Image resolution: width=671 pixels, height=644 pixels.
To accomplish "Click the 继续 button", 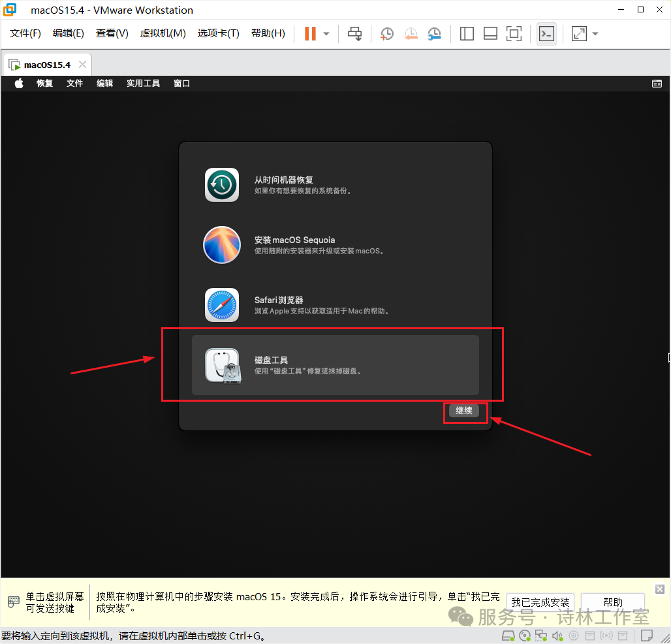I will click(x=464, y=411).
